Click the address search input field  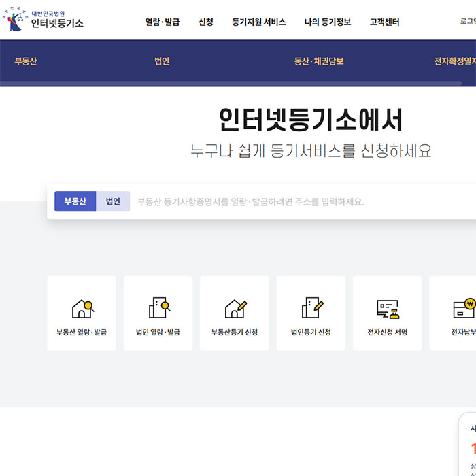[303, 201]
